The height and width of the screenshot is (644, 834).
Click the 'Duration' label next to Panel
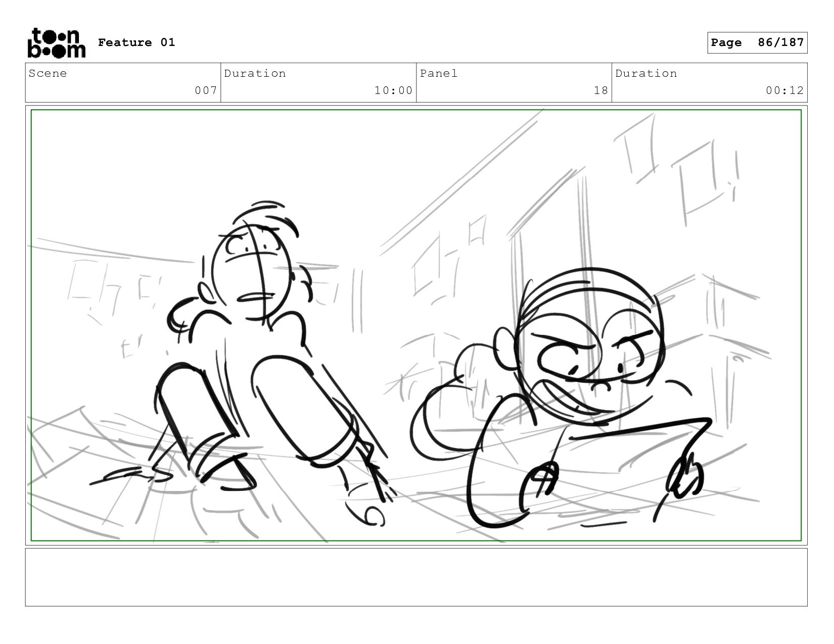point(646,73)
